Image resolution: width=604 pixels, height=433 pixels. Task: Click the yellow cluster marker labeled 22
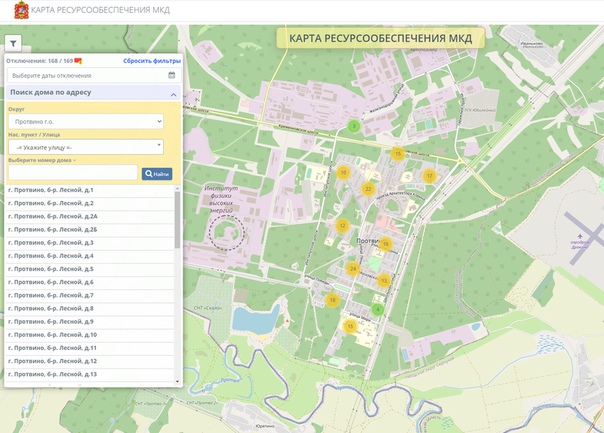[x=368, y=189]
